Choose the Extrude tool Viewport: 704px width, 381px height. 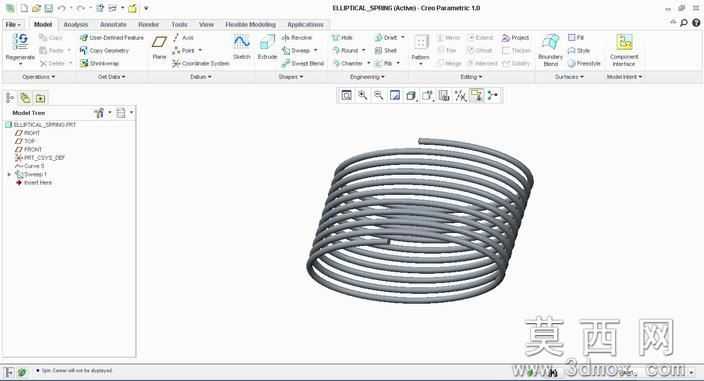pos(267,47)
